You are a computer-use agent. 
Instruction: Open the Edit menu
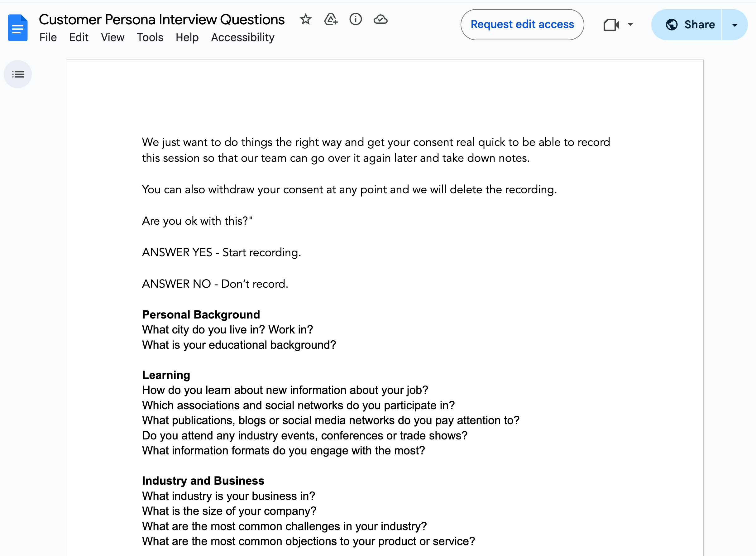(x=79, y=37)
